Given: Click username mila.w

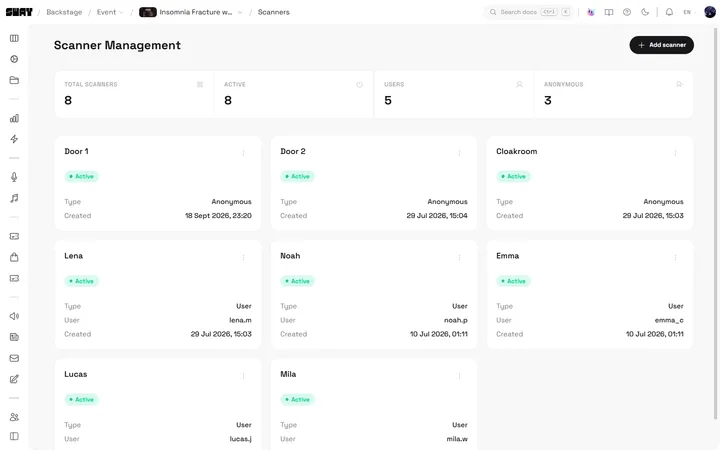Looking at the screenshot, I should [x=457, y=439].
